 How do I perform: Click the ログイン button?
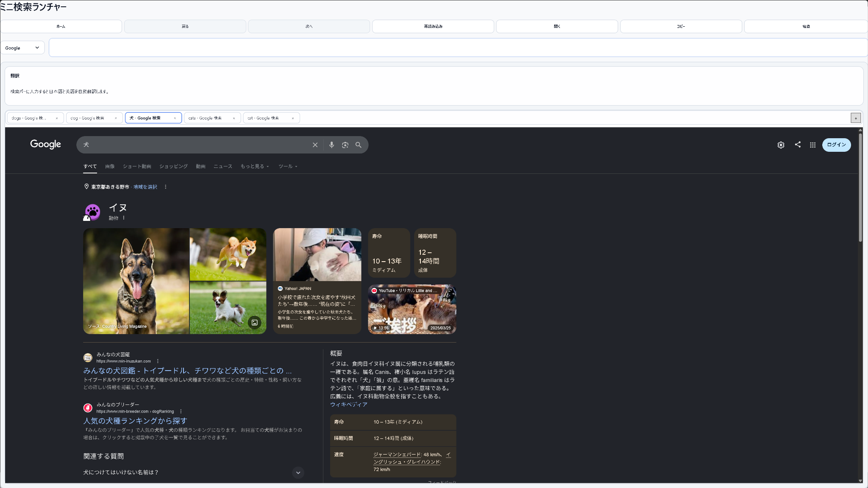[836, 145]
